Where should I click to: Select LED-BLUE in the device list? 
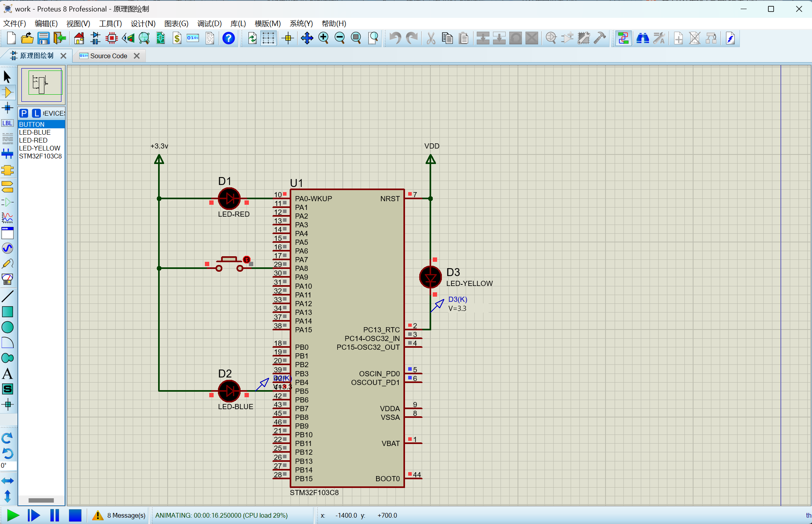(41, 132)
